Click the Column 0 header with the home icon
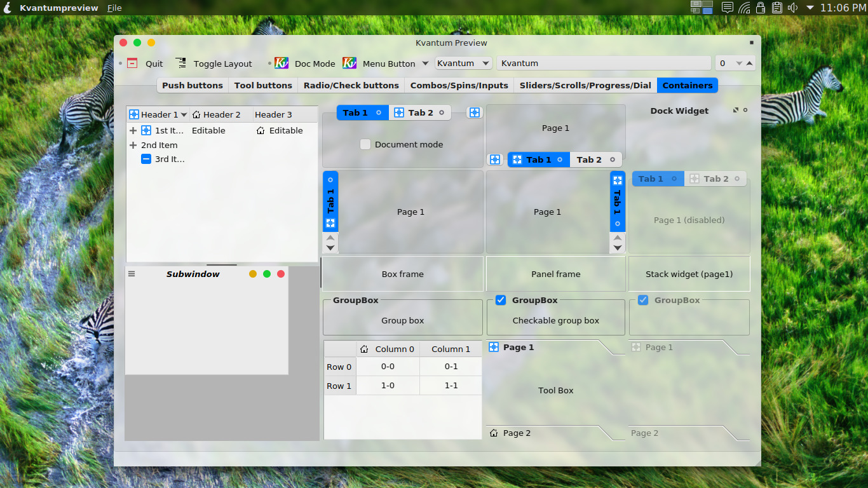 [x=388, y=349]
